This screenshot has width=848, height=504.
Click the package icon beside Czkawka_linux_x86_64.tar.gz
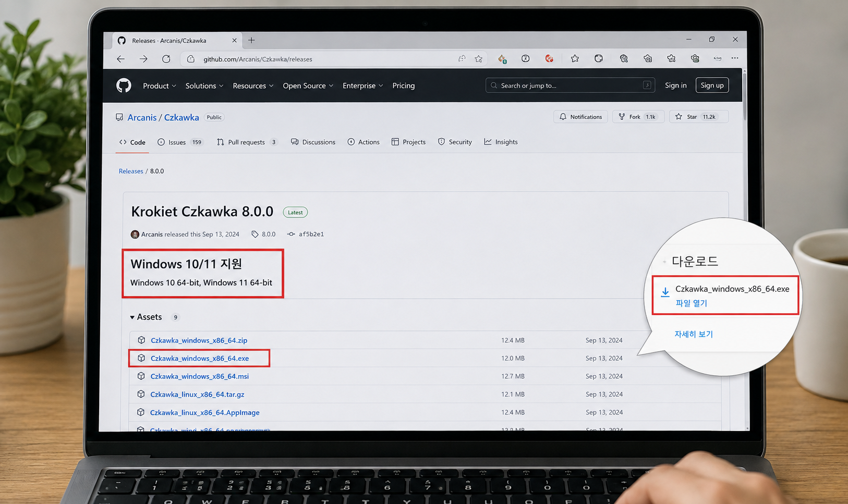tap(141, 394)
